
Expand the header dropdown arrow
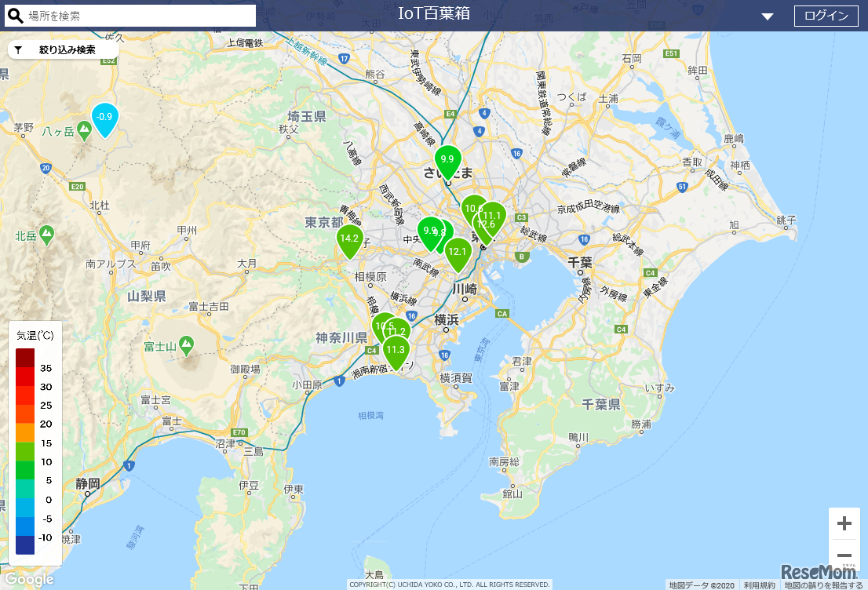pyautogui.click(x=768, y=16)
